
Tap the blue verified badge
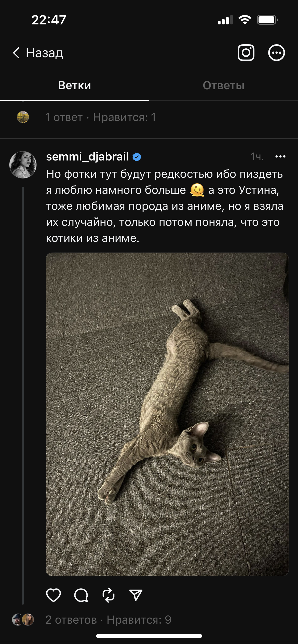point(137,157)
